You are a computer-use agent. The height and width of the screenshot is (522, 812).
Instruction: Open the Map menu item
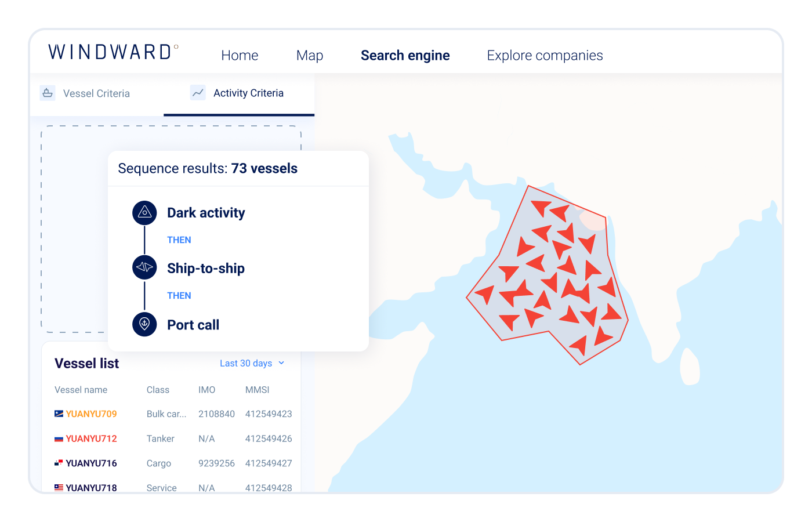click(310, 56)
